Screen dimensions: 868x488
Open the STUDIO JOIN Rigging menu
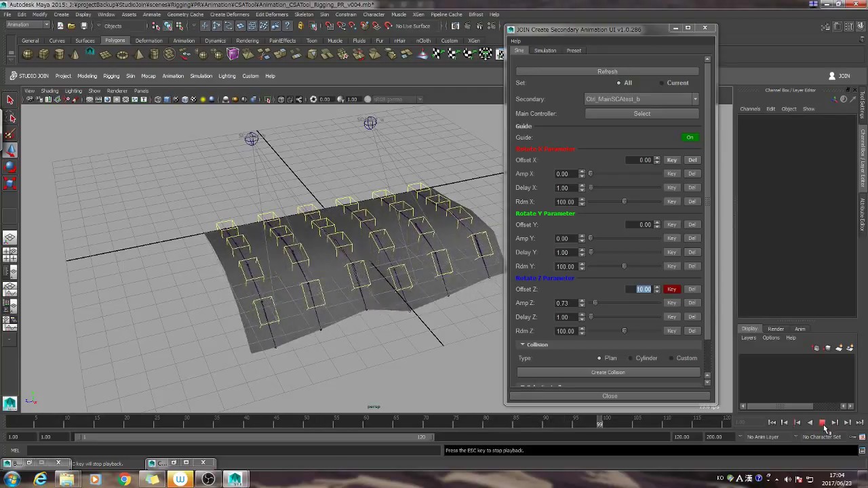(x=111, y=76)
